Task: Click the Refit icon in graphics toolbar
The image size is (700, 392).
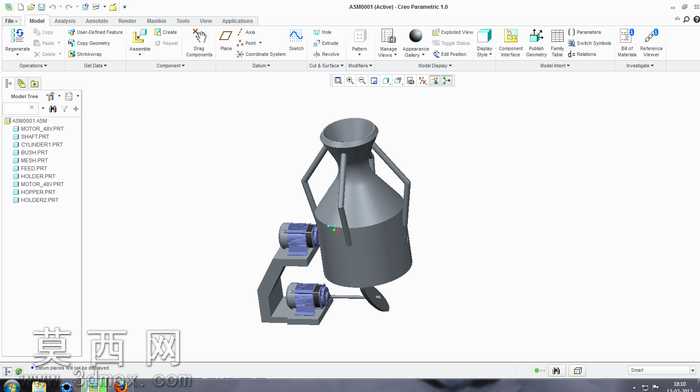Action: (x=338, y=81)
